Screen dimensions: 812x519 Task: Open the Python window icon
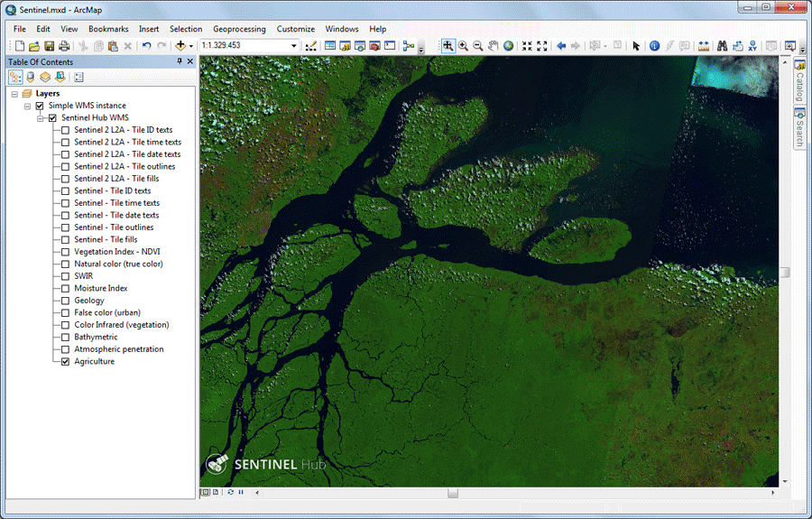(390, 45)
